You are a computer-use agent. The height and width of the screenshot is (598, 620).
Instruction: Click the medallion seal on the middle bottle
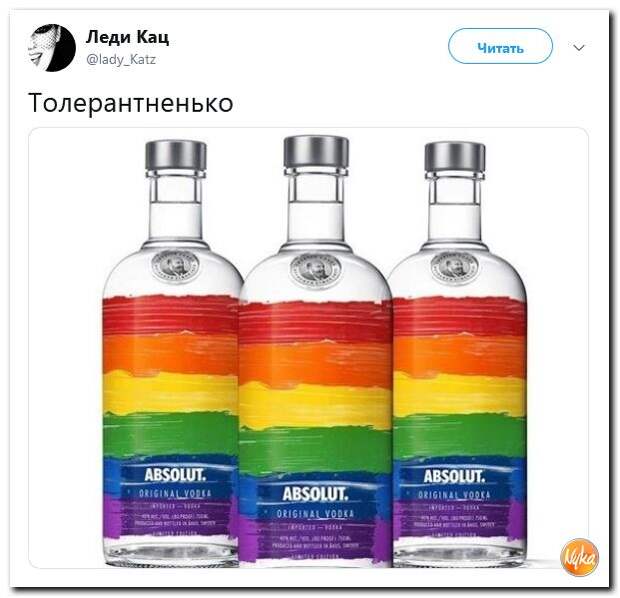(315, 269)
